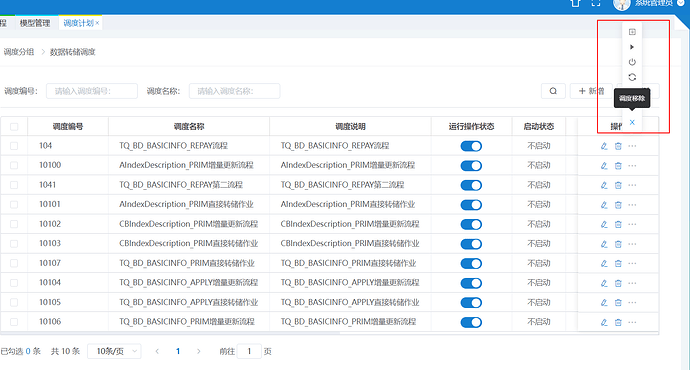Check the checkbox for row 10103

pyautogui.click(x=14, y=244)
